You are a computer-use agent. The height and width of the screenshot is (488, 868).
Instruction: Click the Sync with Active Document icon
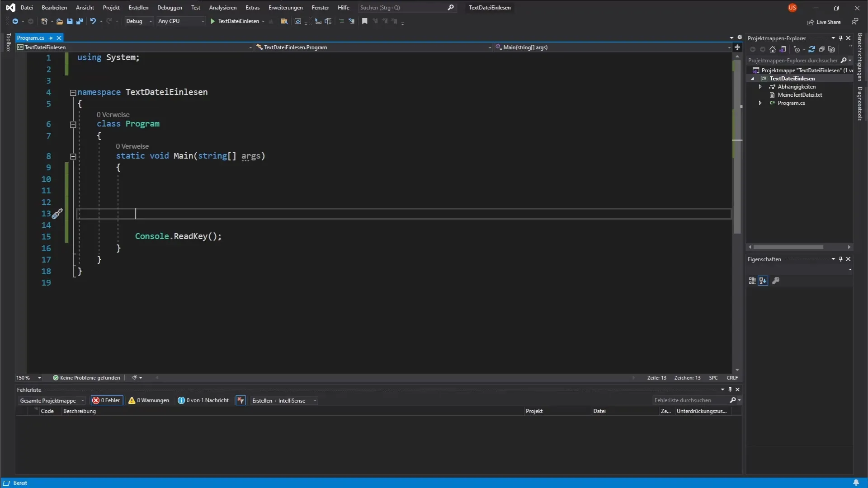pyautogui.click(x=811, y=49)
